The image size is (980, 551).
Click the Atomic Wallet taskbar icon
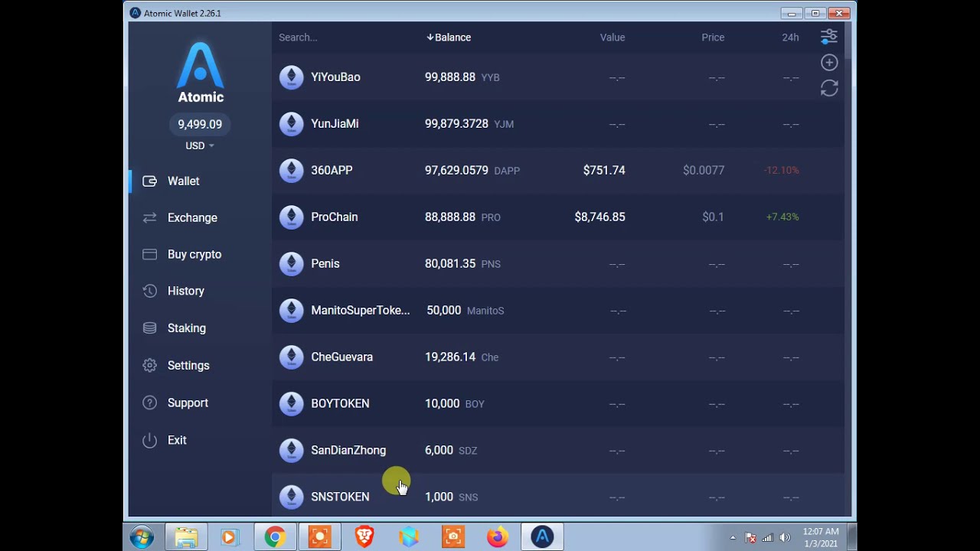(542, 537)
